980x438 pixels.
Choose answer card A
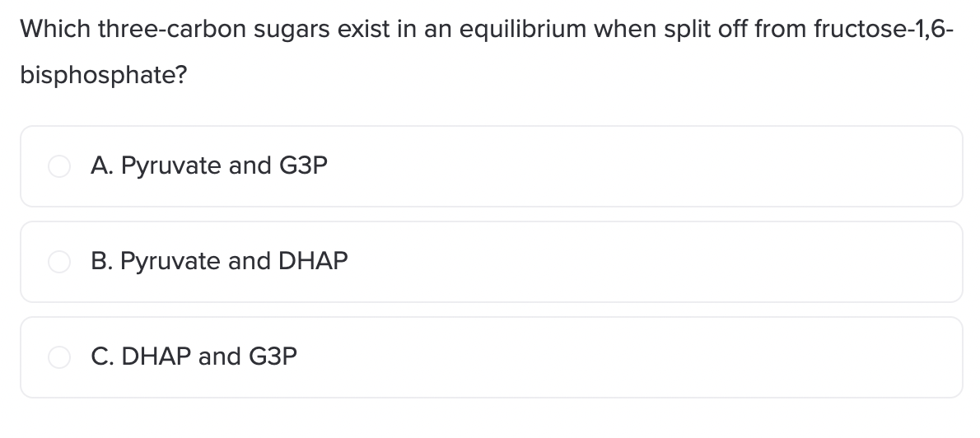[x=492, y=166]
